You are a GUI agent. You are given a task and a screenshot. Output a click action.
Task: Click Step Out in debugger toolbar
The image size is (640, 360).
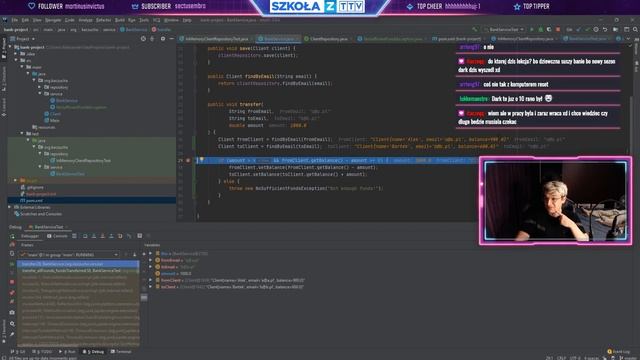pos(111,236)
